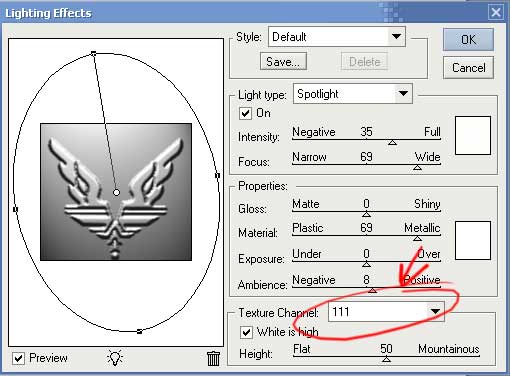The image size is (510, 376).
Task: Click the new light bulb icon
Action: tap(115, 358)
